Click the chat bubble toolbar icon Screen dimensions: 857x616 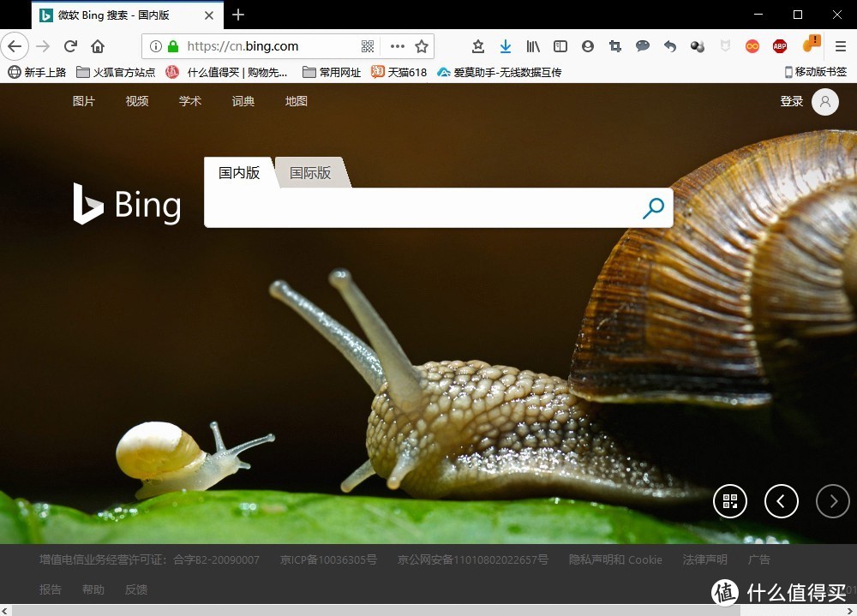tap(643, 46)
